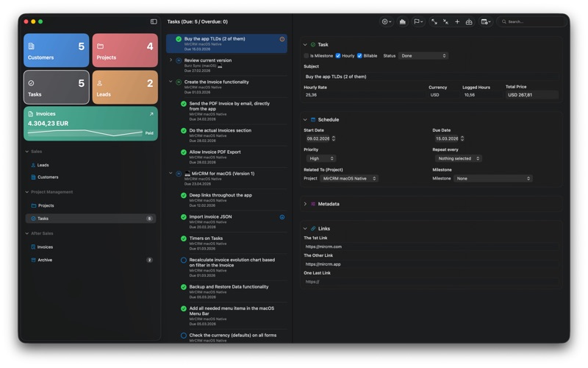Click the Schedule section calendar icon
The width and height of the screenshot is (588, 368).
coord(313,120)
